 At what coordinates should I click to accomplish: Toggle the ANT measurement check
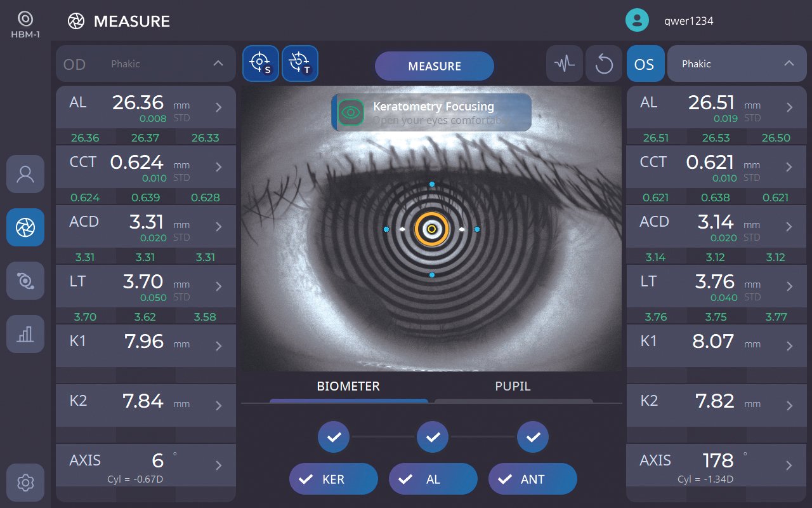pyautogui.click(x=532, y=479)
